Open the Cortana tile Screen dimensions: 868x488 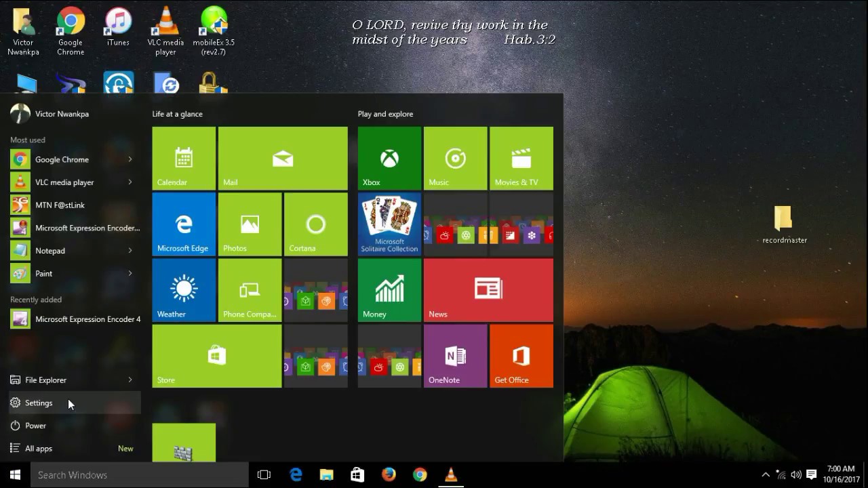[x=315, y=224]
